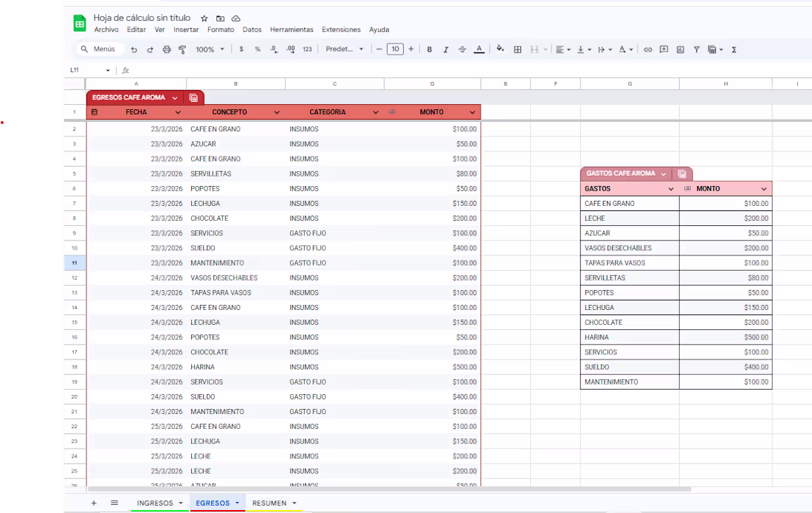Open the FECHA column filter dropdown
This screenshot has height=513, width=812.
[x=178, y=111]
